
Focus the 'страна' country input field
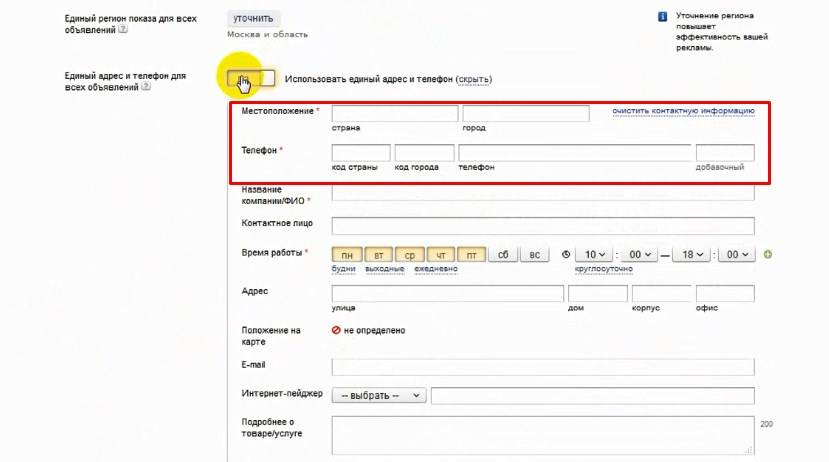(395, 113)
